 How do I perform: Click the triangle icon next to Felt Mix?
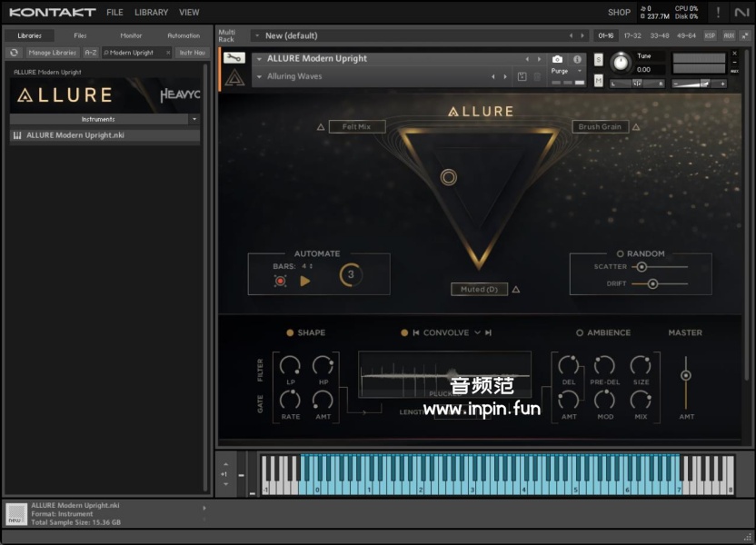[x=321, y=127]
